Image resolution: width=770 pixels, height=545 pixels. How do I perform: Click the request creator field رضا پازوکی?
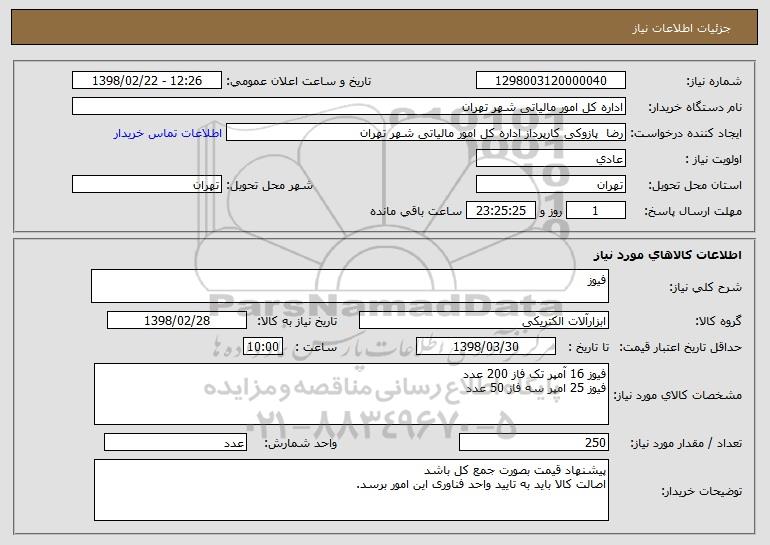click(x=426, y=133)
